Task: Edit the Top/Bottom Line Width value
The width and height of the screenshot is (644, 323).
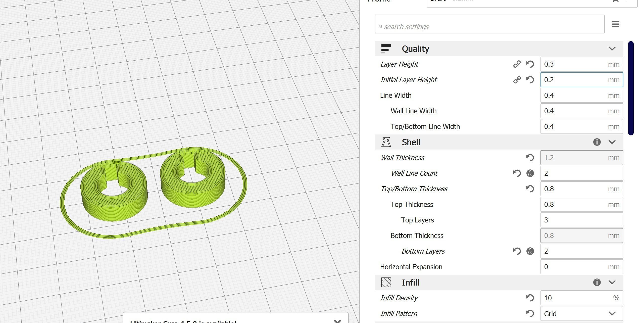Action: [x=582, y=126]
